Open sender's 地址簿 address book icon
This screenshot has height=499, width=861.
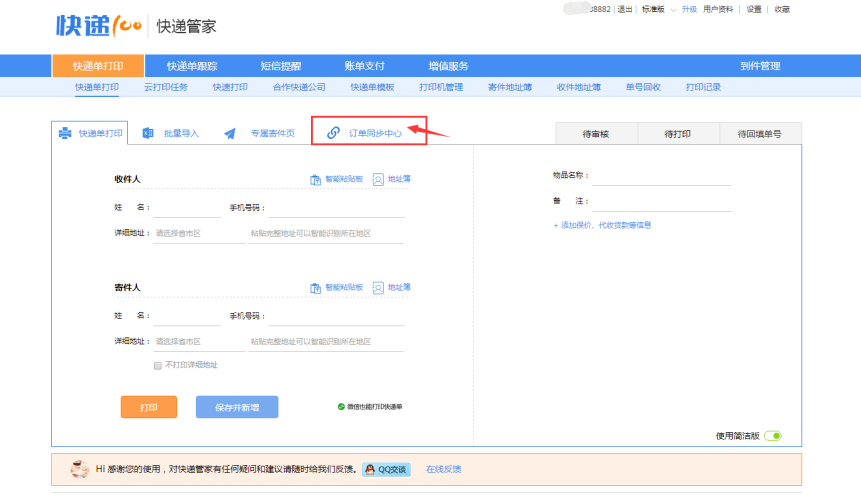(x=378, y=288)
